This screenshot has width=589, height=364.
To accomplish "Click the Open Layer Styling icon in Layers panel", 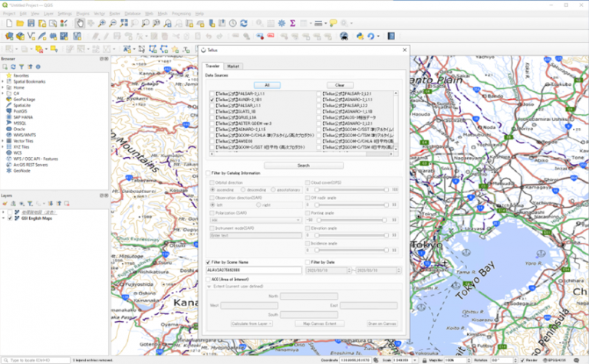I will pyautogui.click(x=5, y=203).
